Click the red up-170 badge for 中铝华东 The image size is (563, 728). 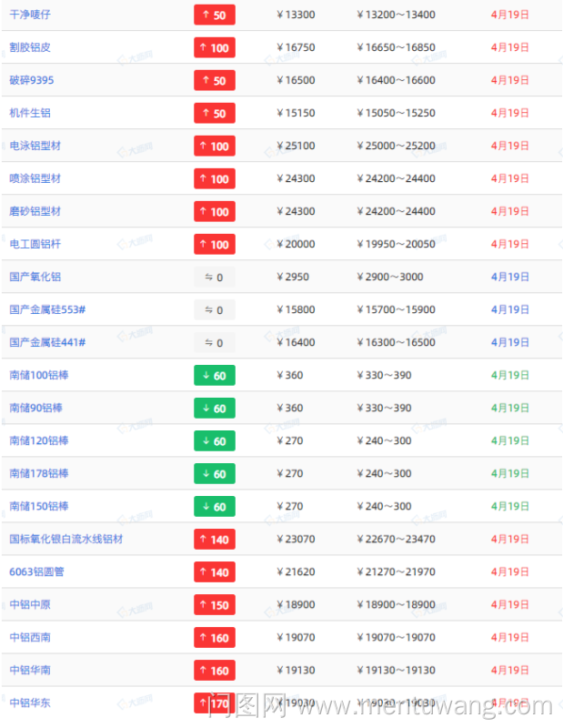(x=215, y=703)
